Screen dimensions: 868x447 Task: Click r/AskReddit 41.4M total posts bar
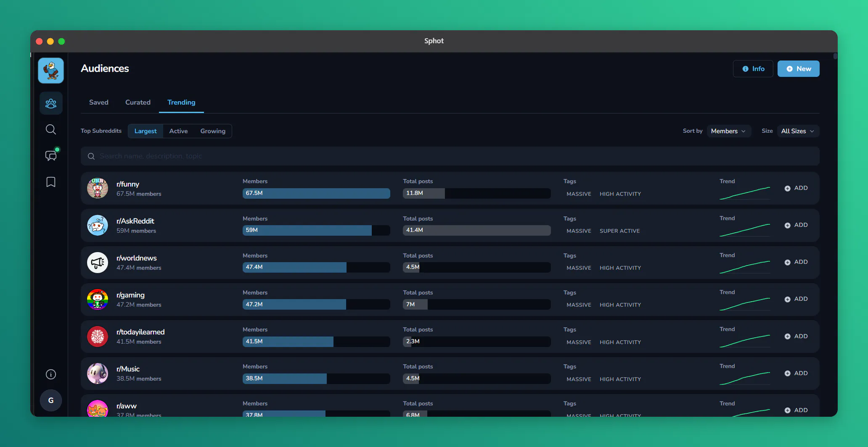coord(477,230)
